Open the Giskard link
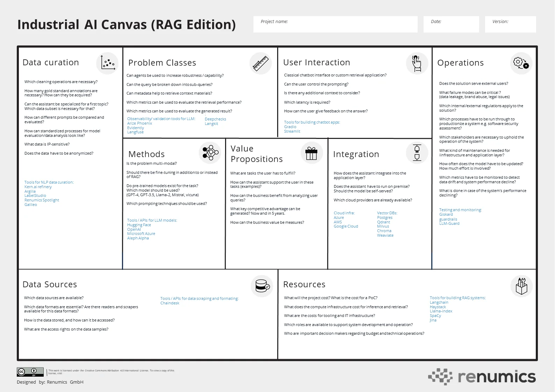The width and height of the screenshot is (555, 392). [446, 214]
